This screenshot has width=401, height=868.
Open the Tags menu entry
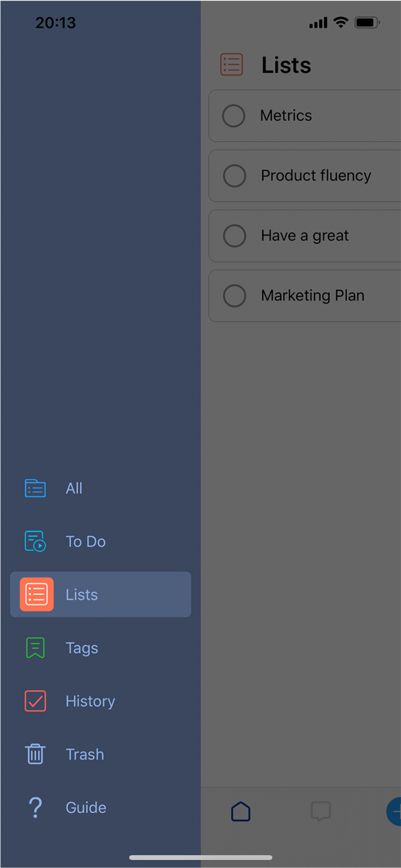tap(82, 648)
